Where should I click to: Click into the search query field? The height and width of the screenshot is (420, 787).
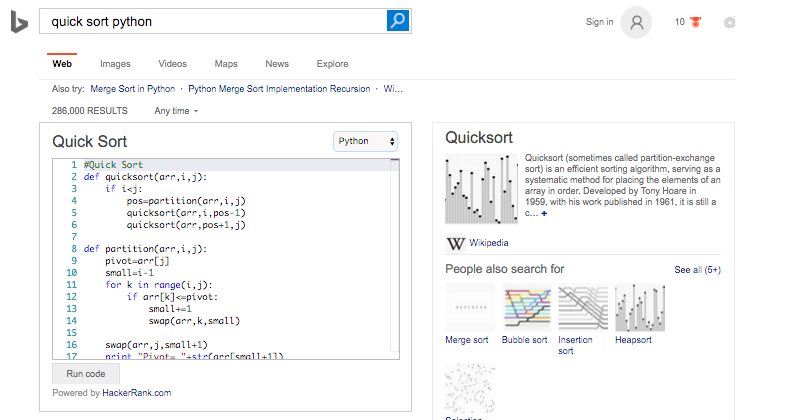(215, 21)
